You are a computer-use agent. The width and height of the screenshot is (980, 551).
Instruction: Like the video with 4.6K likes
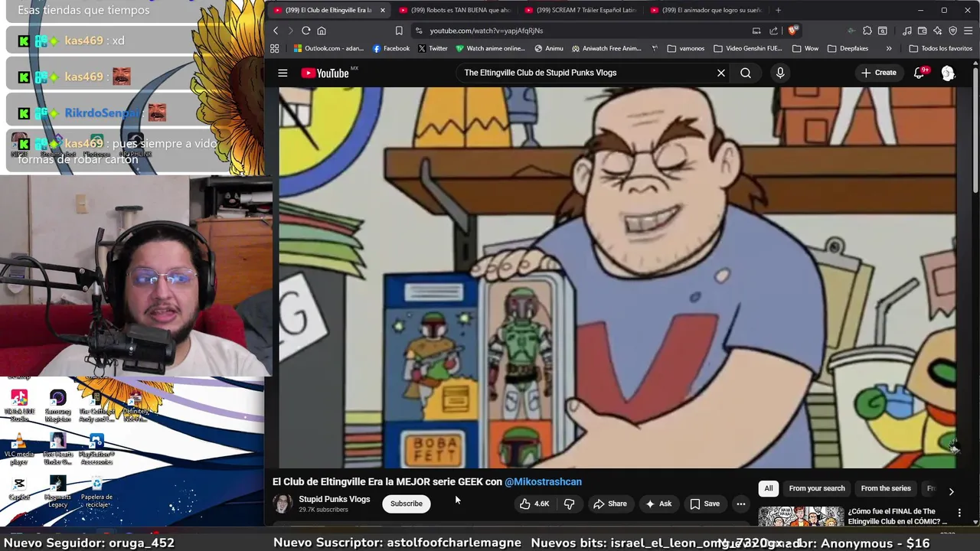[x=534, y=504]
